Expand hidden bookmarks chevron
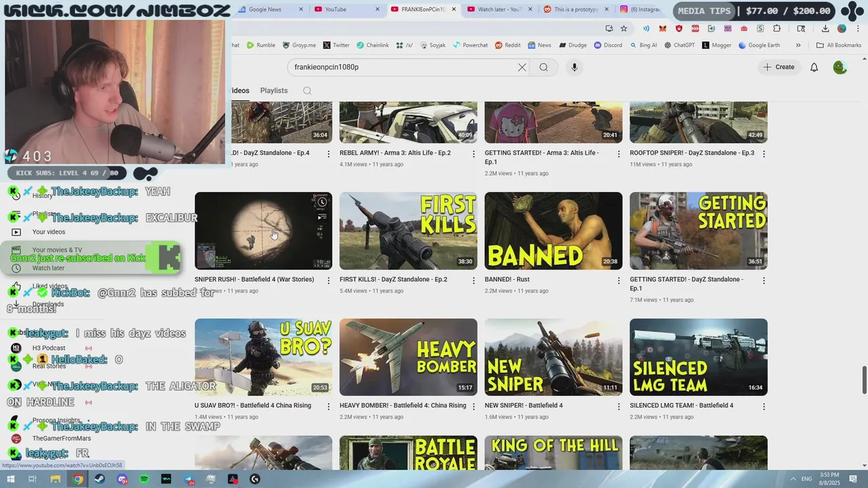The image size is (868, 488). (798, 45)
